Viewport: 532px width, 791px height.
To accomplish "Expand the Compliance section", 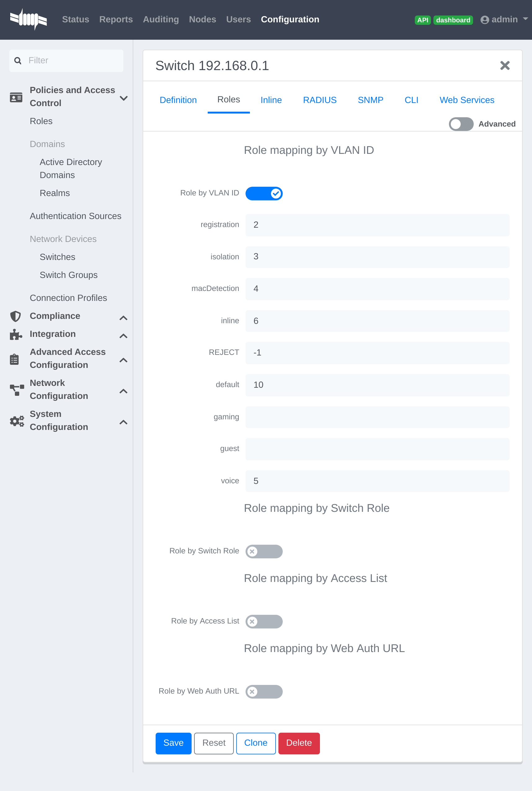I will [x=124, y=318].
